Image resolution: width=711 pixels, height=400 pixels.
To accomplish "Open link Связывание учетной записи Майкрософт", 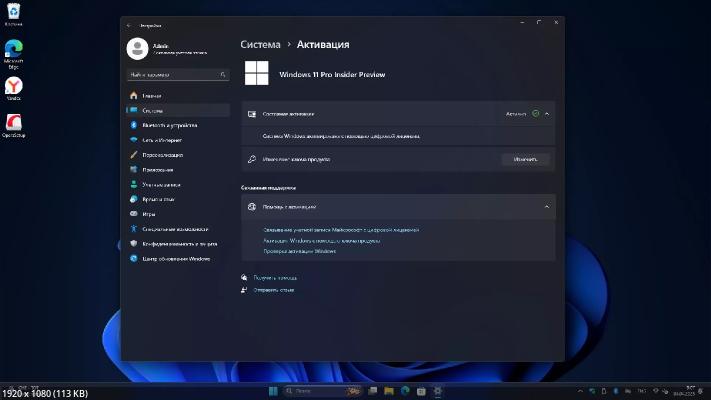I will point(341,230).
